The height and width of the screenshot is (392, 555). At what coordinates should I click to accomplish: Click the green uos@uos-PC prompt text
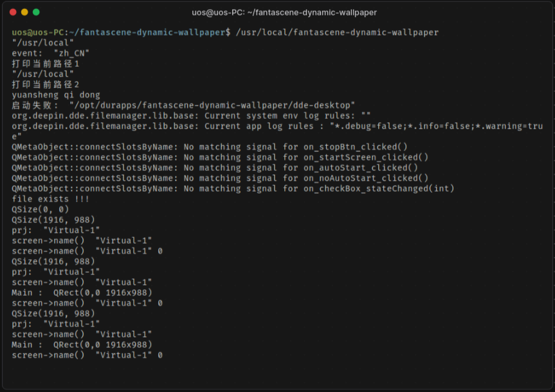point(38,33)
